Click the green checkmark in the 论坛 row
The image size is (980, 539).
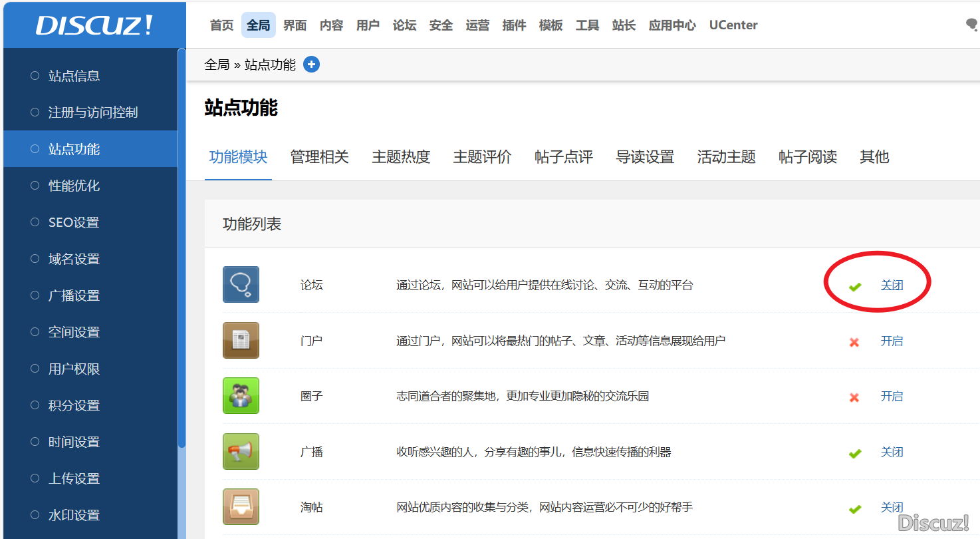tap(855, 286)
